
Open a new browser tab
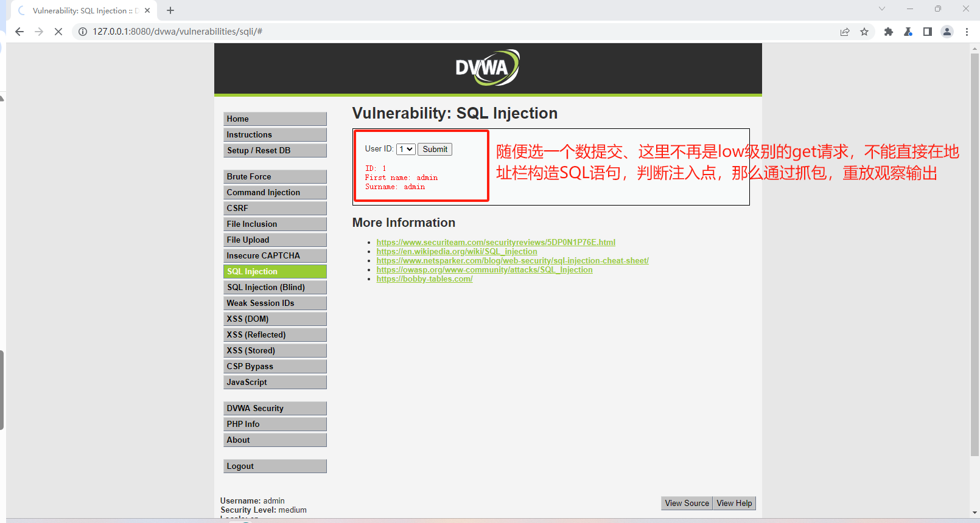pos(170,10)
